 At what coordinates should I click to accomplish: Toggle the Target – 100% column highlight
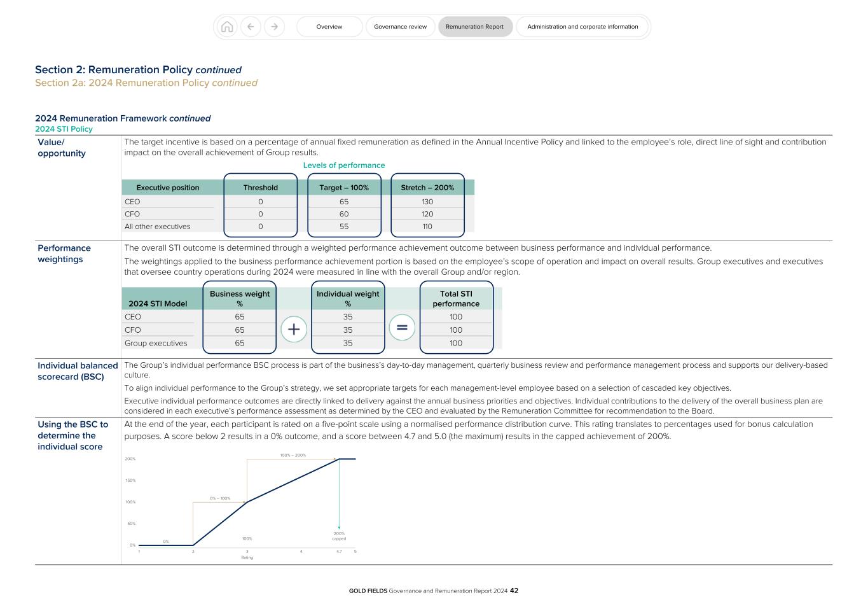pos(344,187)
